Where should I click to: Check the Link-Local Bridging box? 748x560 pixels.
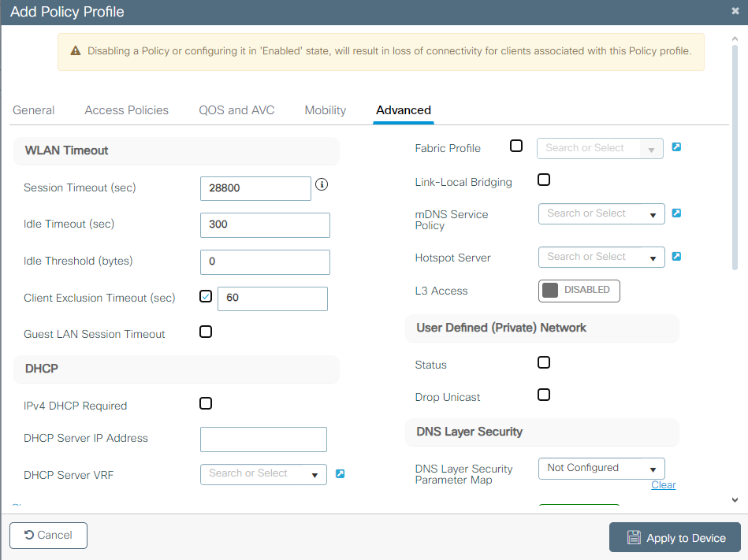coord(544,180)
